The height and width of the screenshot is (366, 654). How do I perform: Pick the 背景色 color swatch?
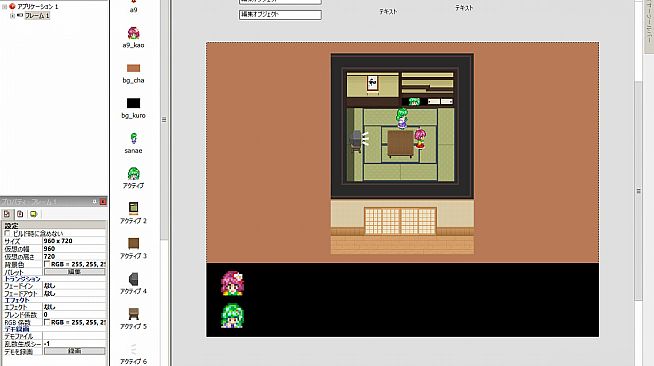click(47, 264)
